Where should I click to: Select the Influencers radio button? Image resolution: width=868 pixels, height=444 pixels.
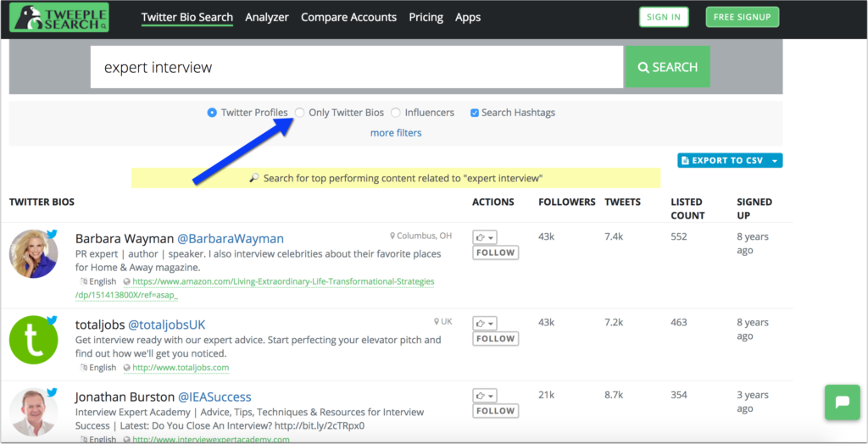pyautogui.click(x=395, y=113)
